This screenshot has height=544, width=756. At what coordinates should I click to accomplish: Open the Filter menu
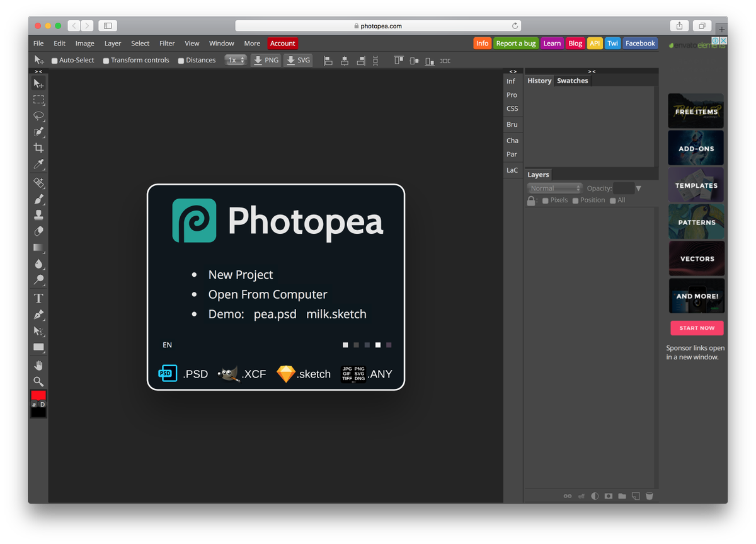[x=167, y=43]
